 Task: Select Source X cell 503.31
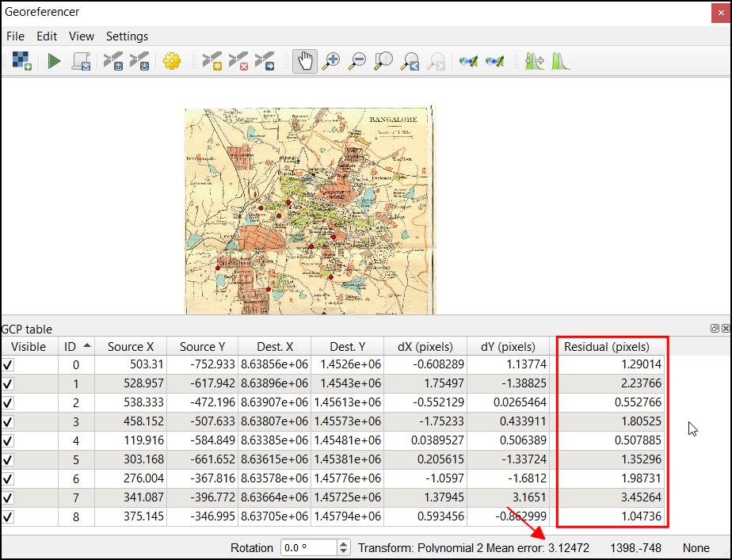pyautogui.click(x=132, y=365)
